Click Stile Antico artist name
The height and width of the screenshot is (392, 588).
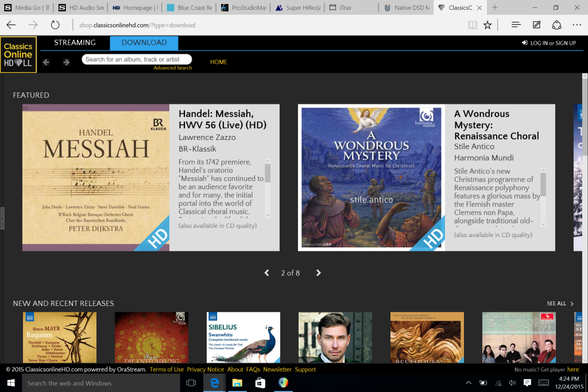pyautogui.click(x=474, y=146)
